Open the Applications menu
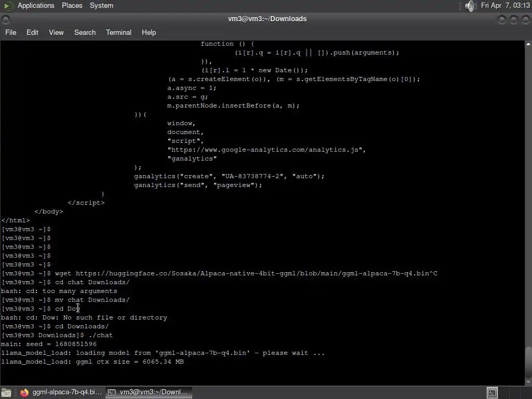 [x=36, y=5]
